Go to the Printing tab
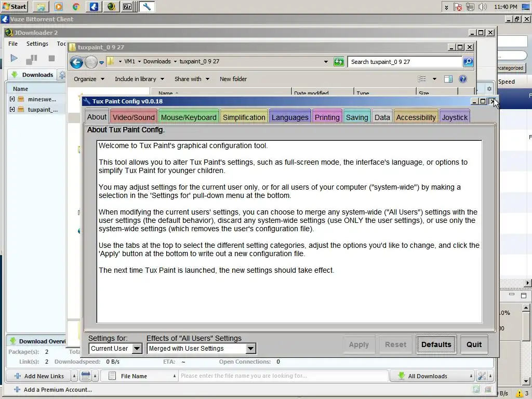The width and height of the screenshot is (532, 399). [327, 117]
